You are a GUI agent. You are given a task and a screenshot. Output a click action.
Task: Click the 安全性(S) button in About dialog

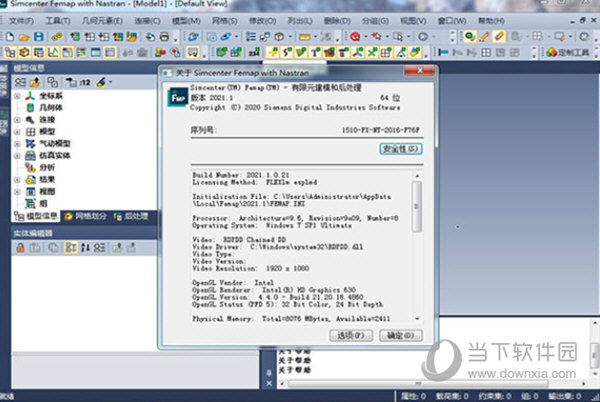tap(401, 149)
